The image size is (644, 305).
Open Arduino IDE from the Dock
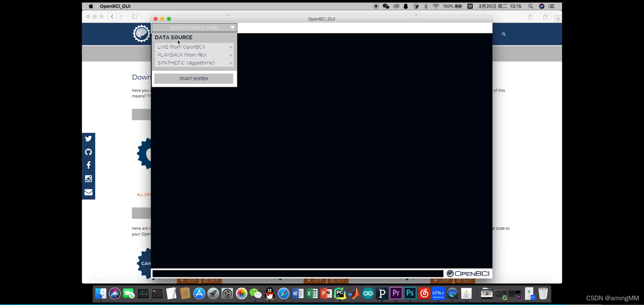point(368,294)
